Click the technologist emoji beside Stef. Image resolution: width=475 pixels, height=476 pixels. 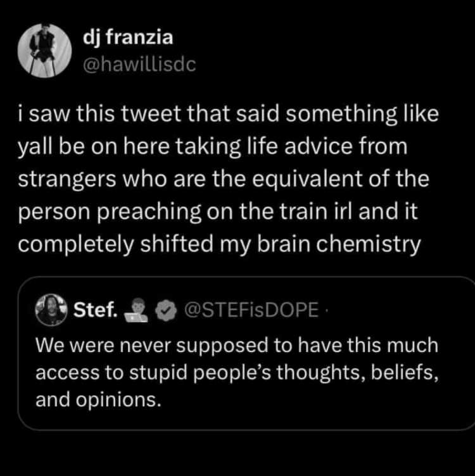point(136,310)
